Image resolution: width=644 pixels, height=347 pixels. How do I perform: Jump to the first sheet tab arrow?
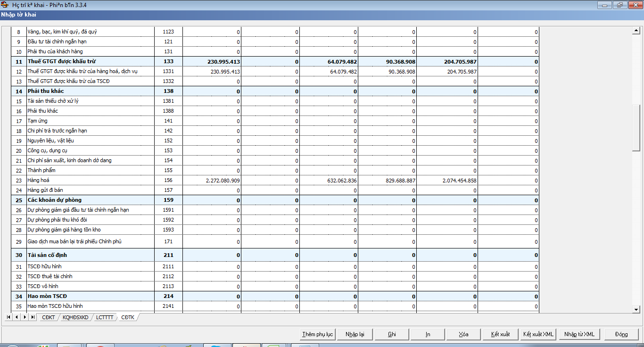(8, 317)
